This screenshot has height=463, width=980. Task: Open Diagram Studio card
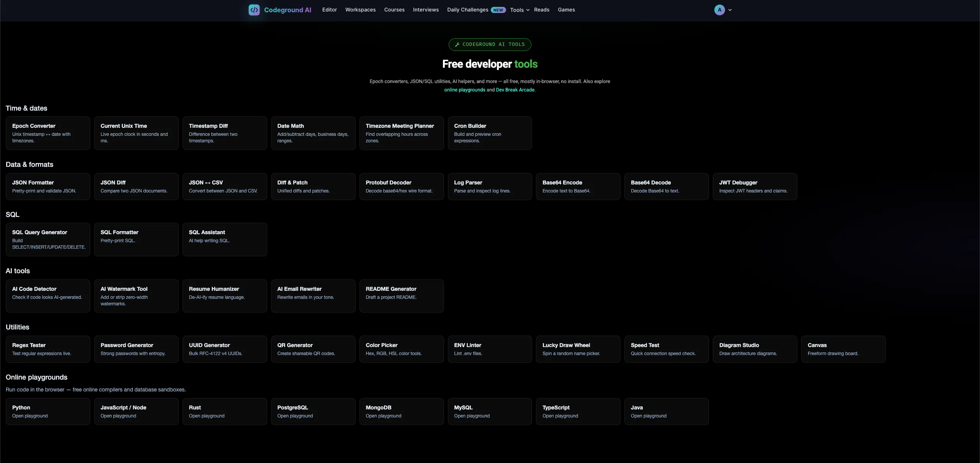click(x=755, y=349)
